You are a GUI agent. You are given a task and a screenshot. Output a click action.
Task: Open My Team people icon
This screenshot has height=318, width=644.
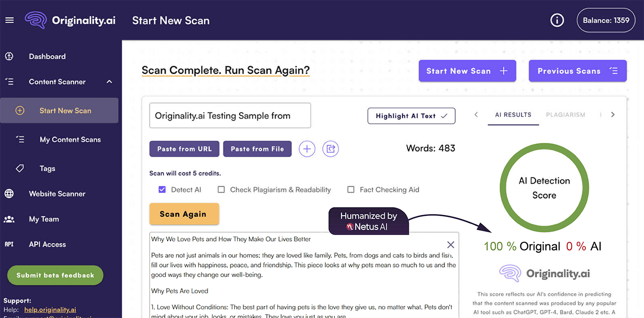(9, 219)
